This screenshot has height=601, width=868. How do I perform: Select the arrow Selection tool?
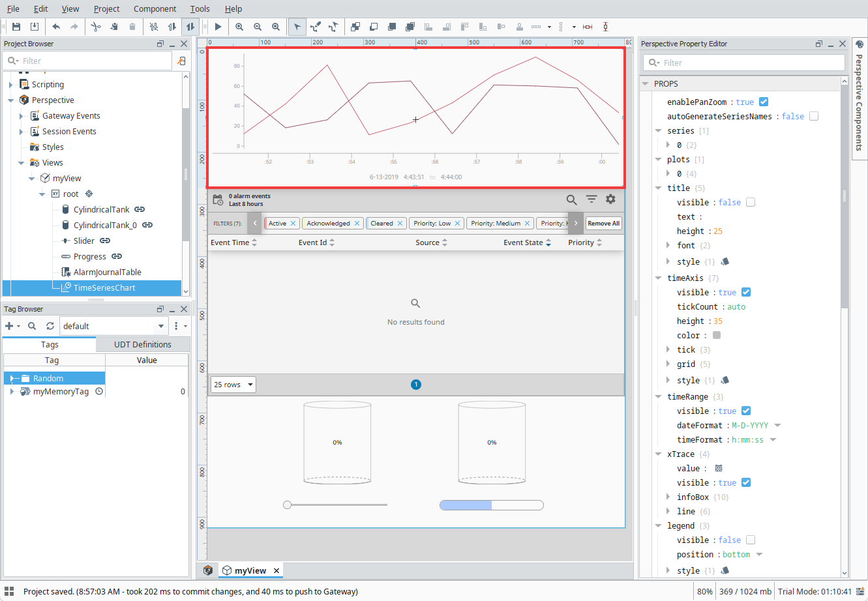click(x=297, y=27)
